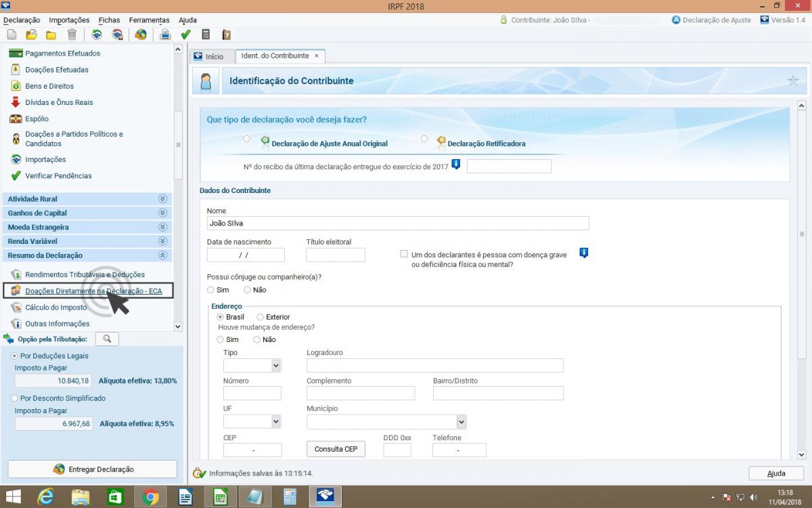Open Internet Explorer from the taskbar
Screen dimensions: 812x508
(45, 497)
